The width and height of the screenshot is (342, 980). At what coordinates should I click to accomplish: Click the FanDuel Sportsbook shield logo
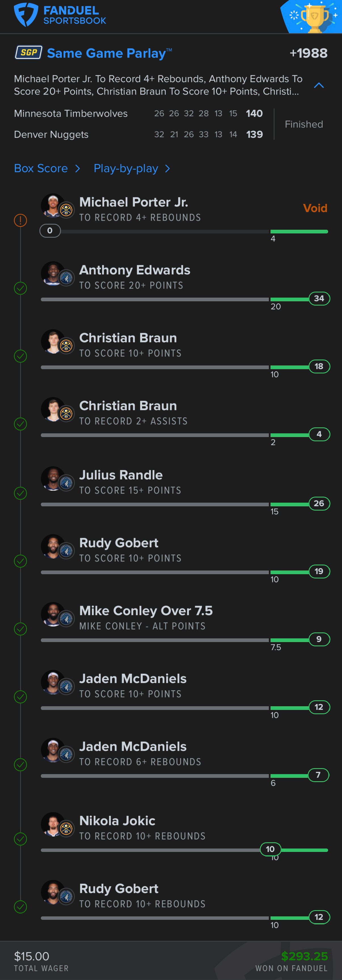point(26,14)
